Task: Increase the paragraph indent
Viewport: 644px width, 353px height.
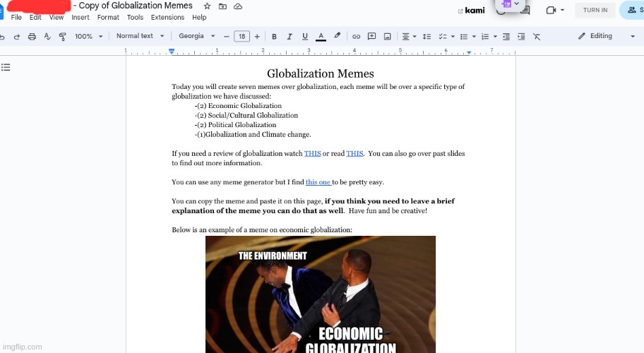Action: (x=521, y=37)
